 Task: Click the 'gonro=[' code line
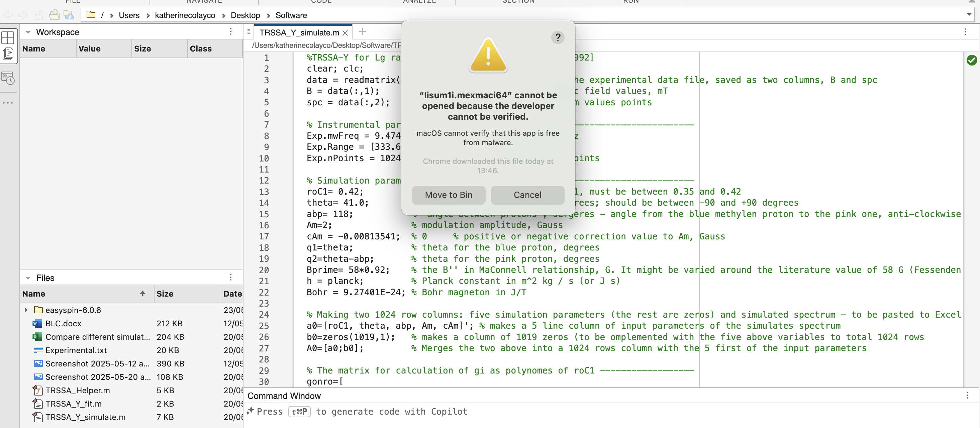coord(324,382)
